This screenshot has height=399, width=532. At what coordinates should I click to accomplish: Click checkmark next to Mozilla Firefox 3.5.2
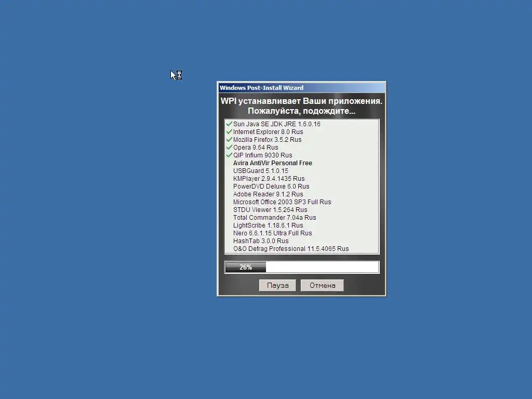(x=229, y=139)
